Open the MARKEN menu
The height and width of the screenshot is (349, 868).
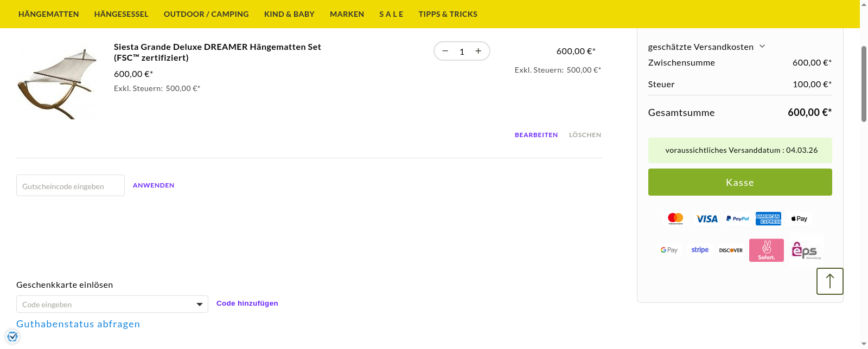347,14
